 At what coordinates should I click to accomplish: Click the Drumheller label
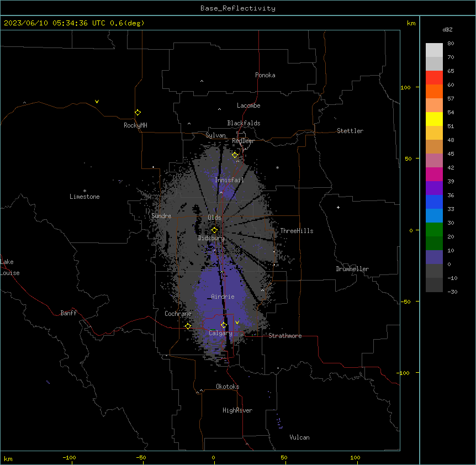point(352,269)
